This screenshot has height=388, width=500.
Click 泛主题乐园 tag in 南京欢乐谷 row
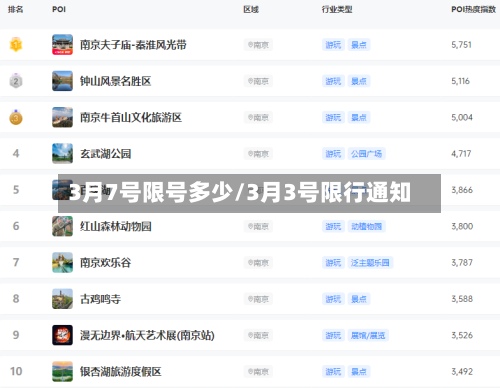(370, 263)
